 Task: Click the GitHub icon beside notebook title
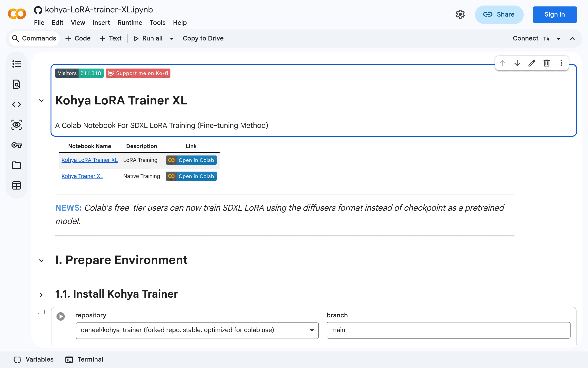[x=38, y=10]
